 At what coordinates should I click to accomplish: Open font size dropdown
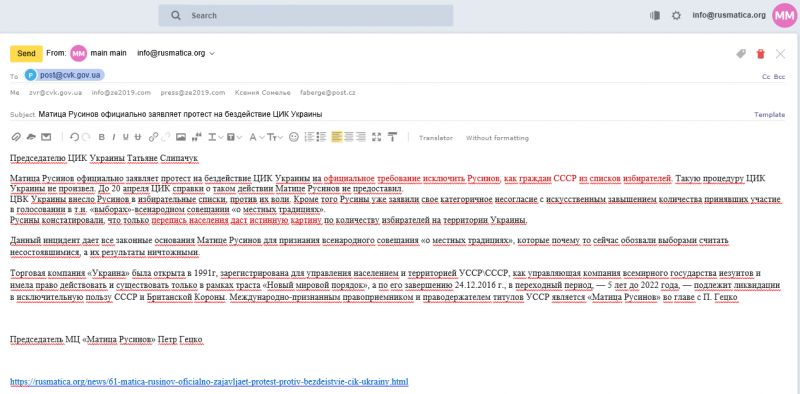pyautogui.click(x=276, y=137)
